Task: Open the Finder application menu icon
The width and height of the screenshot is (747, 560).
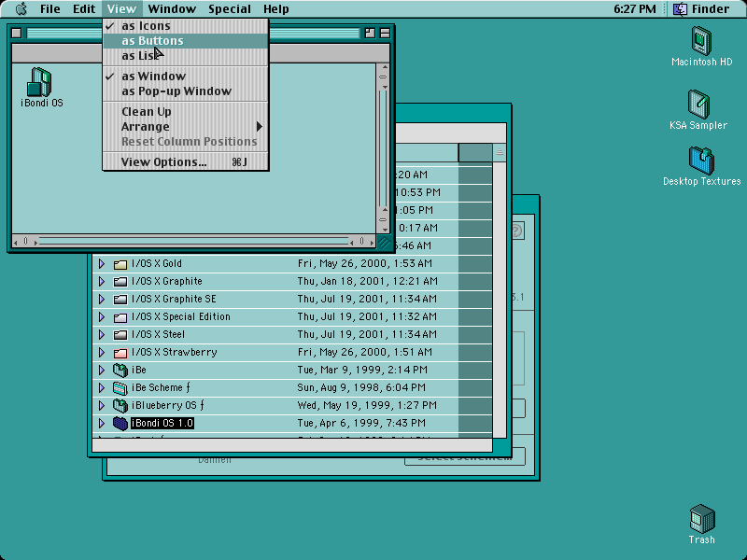Action: [x=680, y=9]
